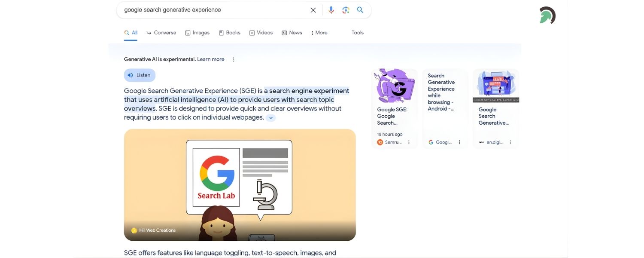Clear the search query with the X icon
The width and height of the screenshot is (644, 258).
[313, 10]
